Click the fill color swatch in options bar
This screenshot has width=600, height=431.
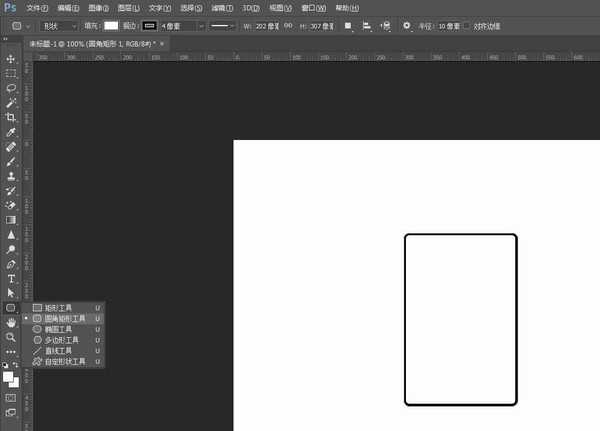(110, 25)
